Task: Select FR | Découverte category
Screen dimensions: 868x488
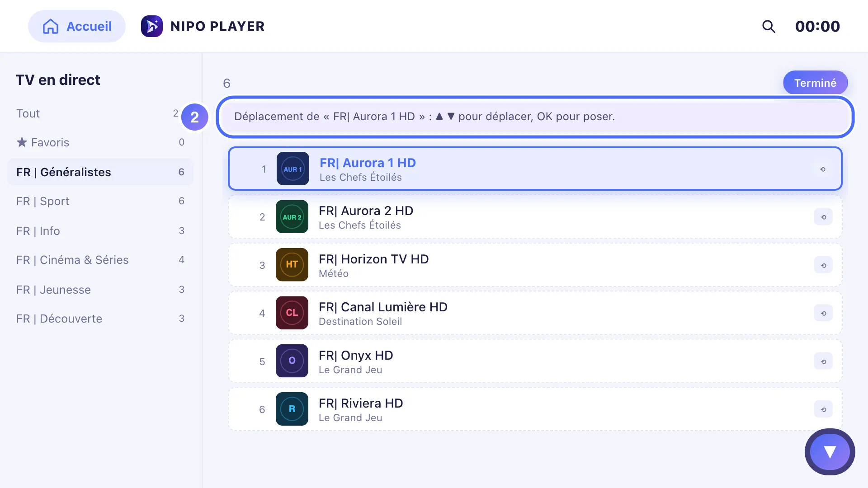Action: pos(100,319)
